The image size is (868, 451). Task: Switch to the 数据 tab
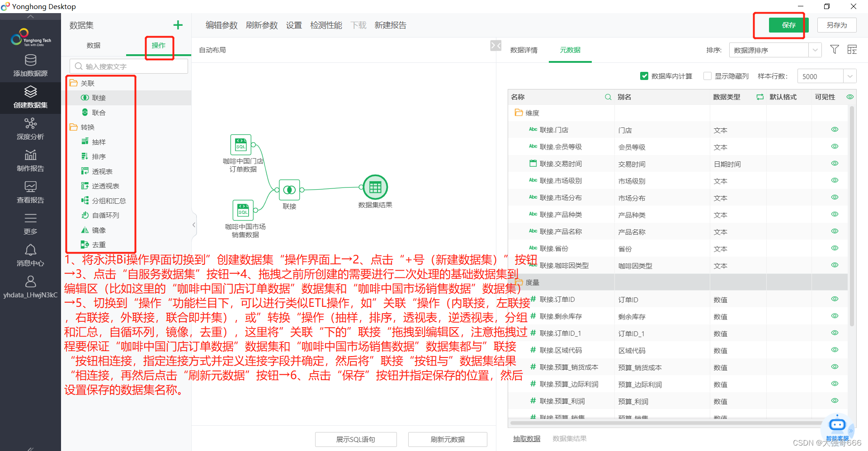point(94,46)
